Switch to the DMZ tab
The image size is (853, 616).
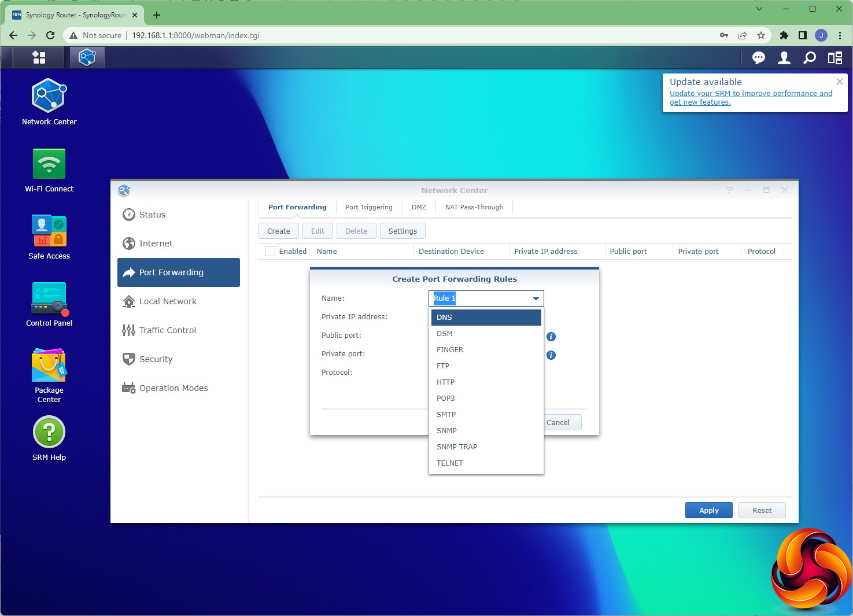pyautogui.click(x=419, y=207)
